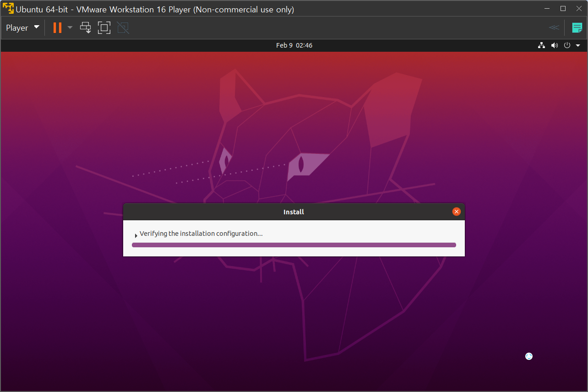Click the teal note icon in VMware toolbar

tap(577, 28)
